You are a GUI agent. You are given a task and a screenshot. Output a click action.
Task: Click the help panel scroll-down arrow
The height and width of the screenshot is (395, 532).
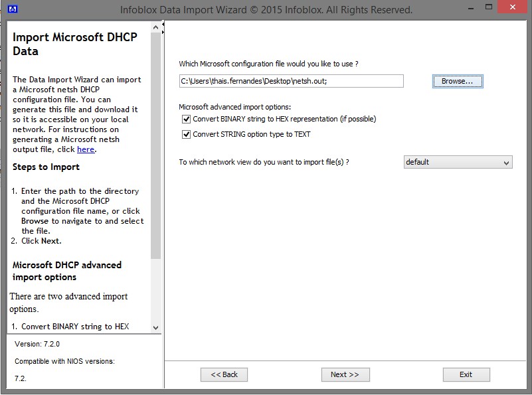156,327
